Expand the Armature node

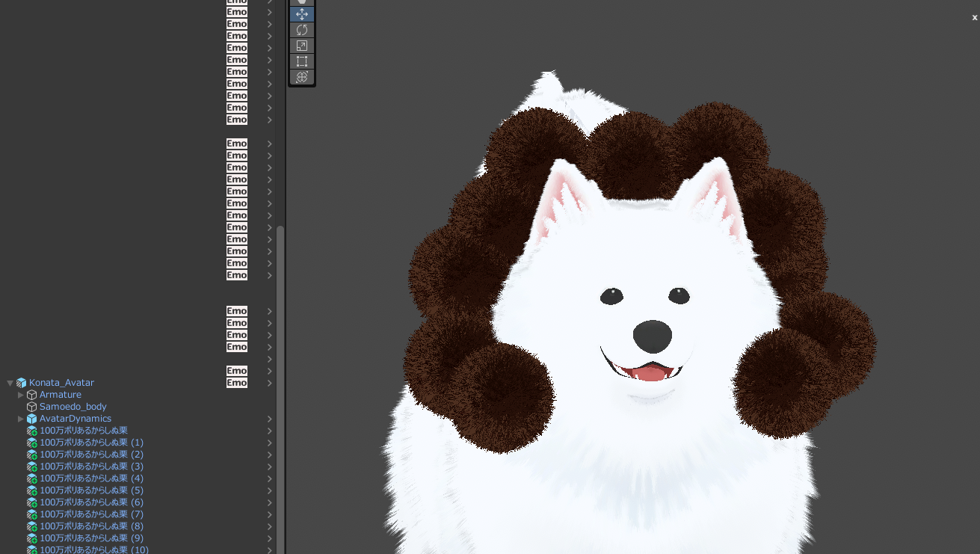pos(21,395)
